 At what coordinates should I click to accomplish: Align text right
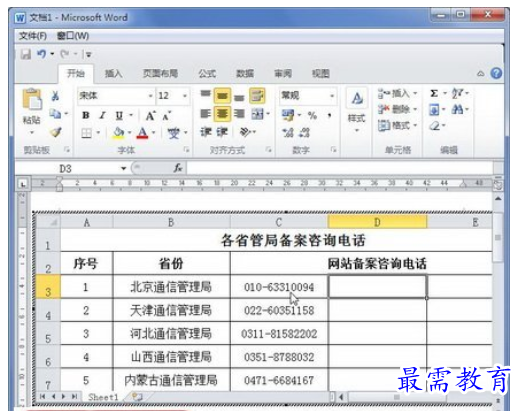pos(239,114)
